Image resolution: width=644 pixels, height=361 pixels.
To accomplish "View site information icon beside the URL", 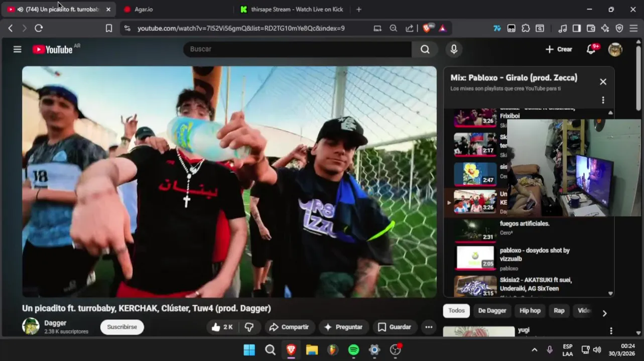I will [x=127, y=29].
